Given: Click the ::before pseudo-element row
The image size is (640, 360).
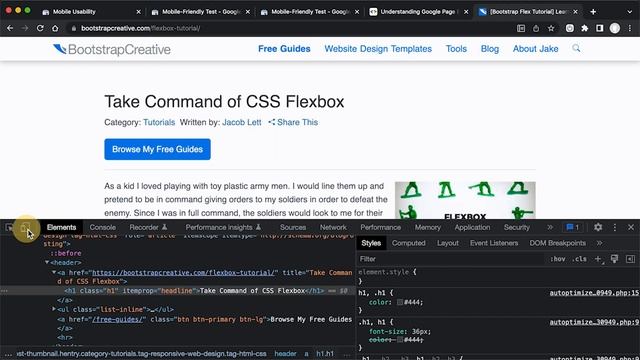Looking at the screenshot, I should click(65, 253).
